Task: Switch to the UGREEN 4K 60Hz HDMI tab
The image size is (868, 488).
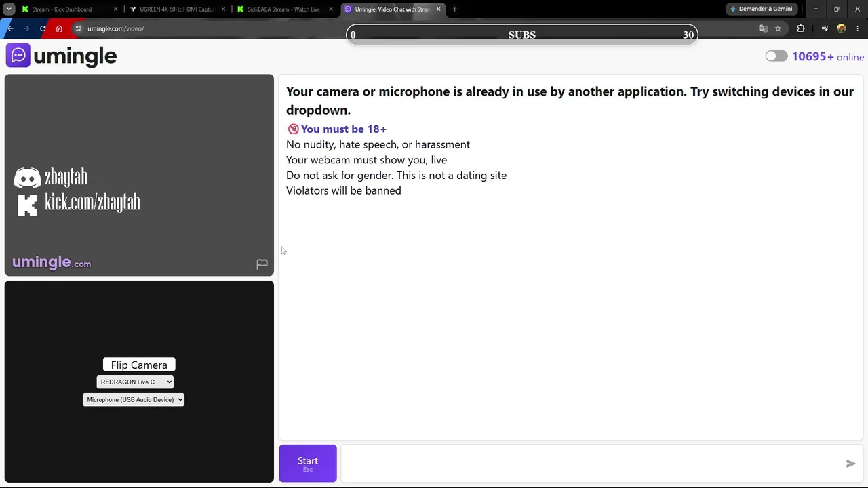Action: point(177,9)
